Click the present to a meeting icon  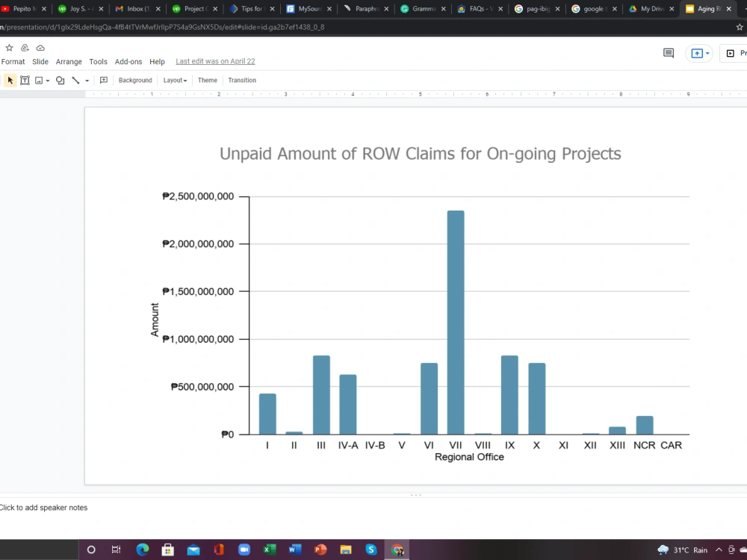(697, 53)
